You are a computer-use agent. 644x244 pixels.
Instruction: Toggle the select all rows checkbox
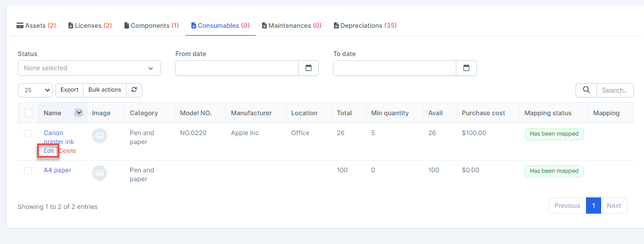coord(28,113)
